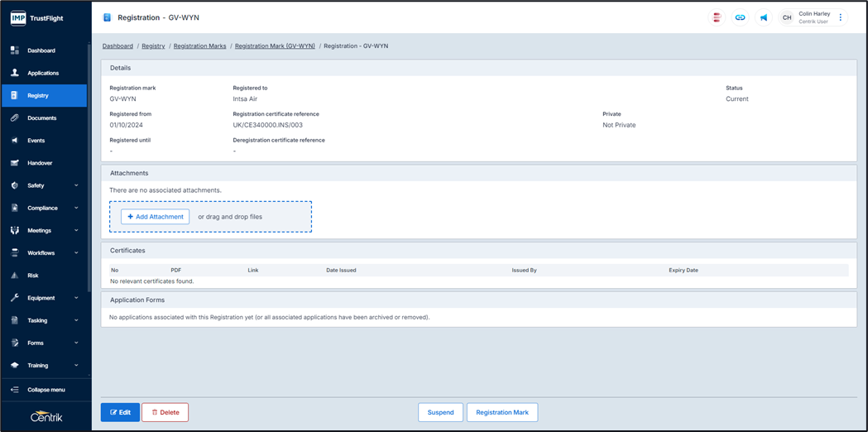
Task: Open the red workflow icon in header
Action: 717,17
